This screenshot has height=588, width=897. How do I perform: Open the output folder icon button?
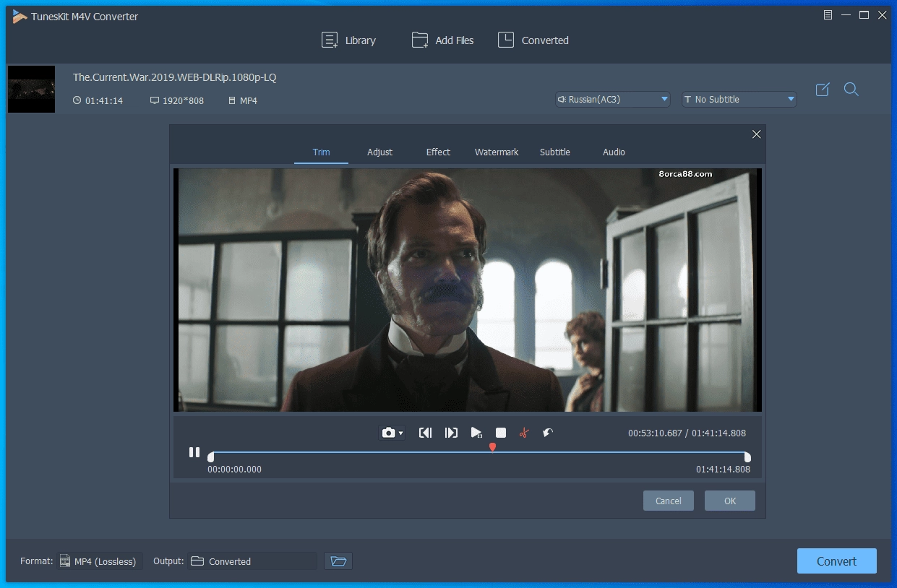[x=338, y=561]
